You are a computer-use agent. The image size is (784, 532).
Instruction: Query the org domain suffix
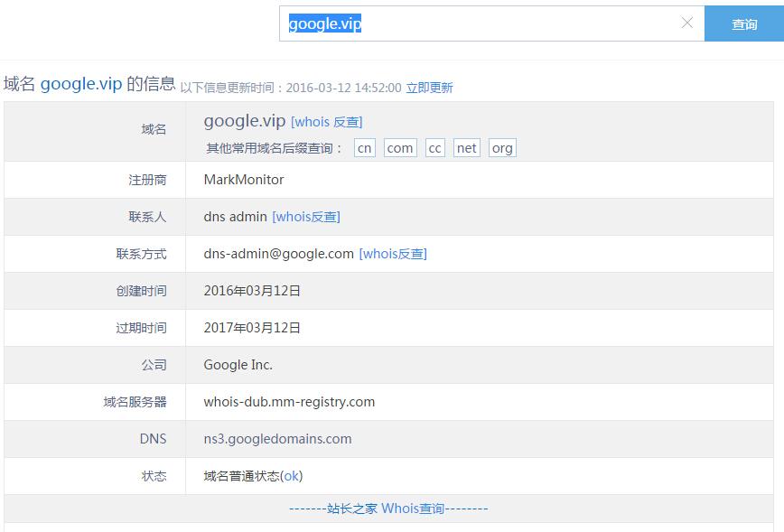coord(502,148)
